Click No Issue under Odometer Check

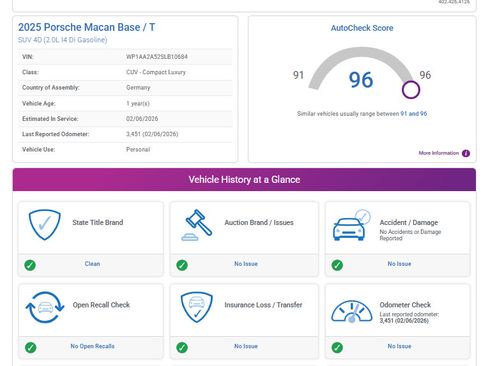(399, 346)
